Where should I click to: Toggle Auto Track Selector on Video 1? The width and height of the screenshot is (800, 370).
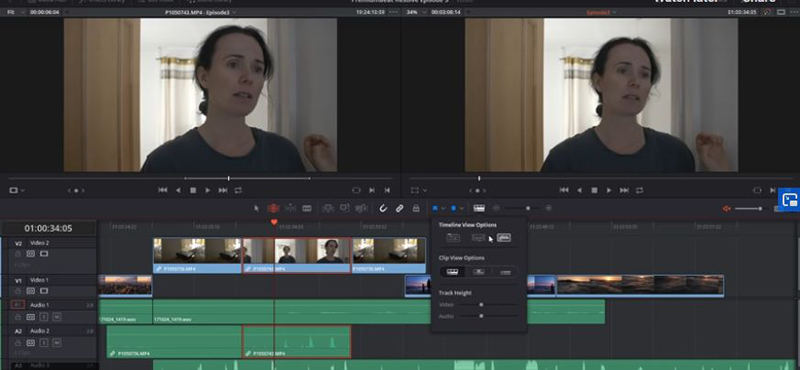(31, 291)
